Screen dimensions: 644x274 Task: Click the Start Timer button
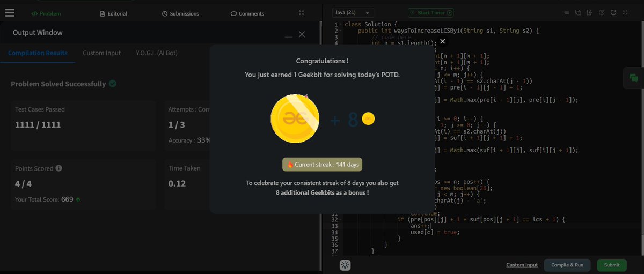click(x=431, y=12)
